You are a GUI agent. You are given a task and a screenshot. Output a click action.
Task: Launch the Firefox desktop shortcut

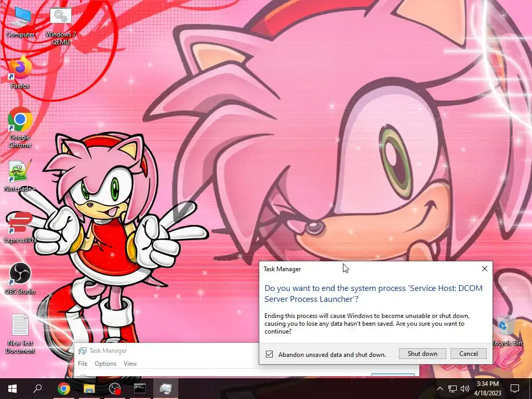20,72
